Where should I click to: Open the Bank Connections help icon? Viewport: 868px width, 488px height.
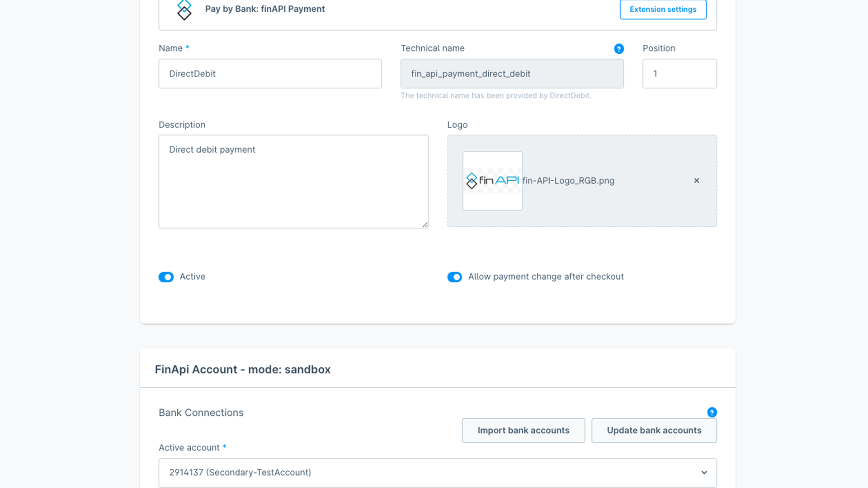[712, 412]
